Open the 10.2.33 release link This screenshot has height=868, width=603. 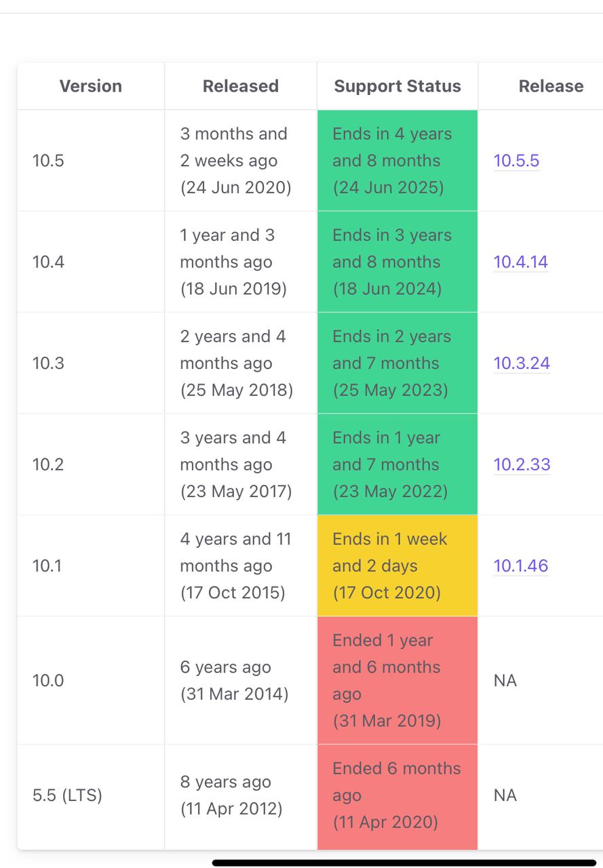point(521,465)
